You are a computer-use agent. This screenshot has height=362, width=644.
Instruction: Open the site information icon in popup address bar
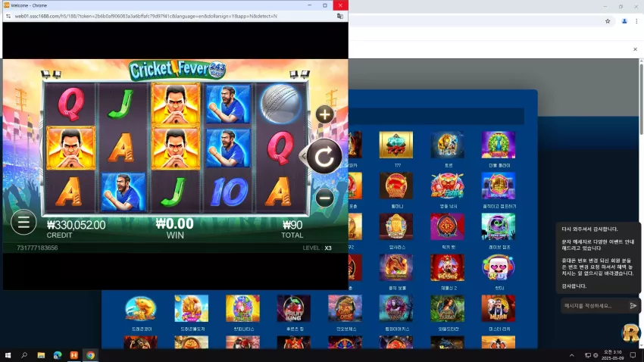coord(8,17)
